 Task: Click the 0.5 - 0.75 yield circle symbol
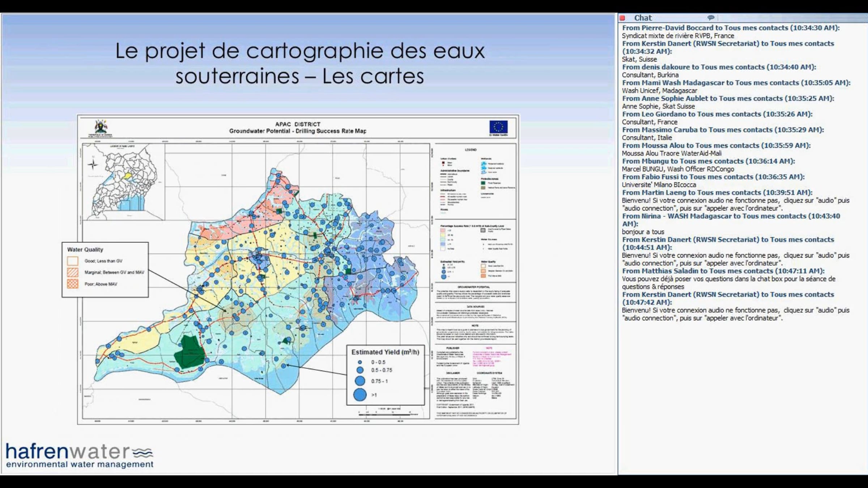pyautogui.click(x=360, y=370)
